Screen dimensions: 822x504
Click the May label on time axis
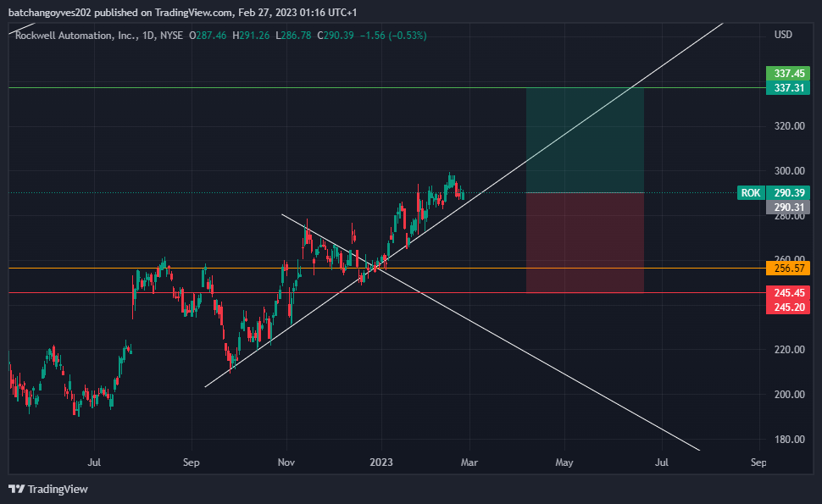click(564, 462)
